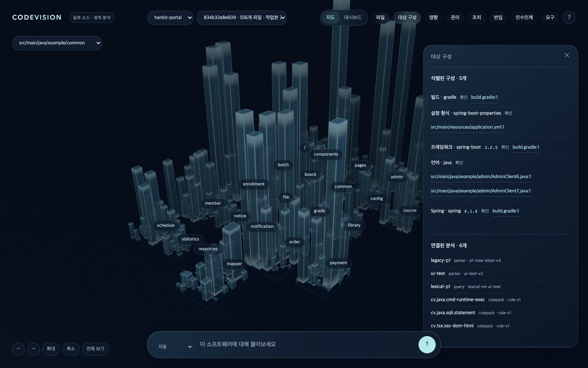Open the 관리 tab
This screenshot has width=588, height=368.
pos(455,18)
